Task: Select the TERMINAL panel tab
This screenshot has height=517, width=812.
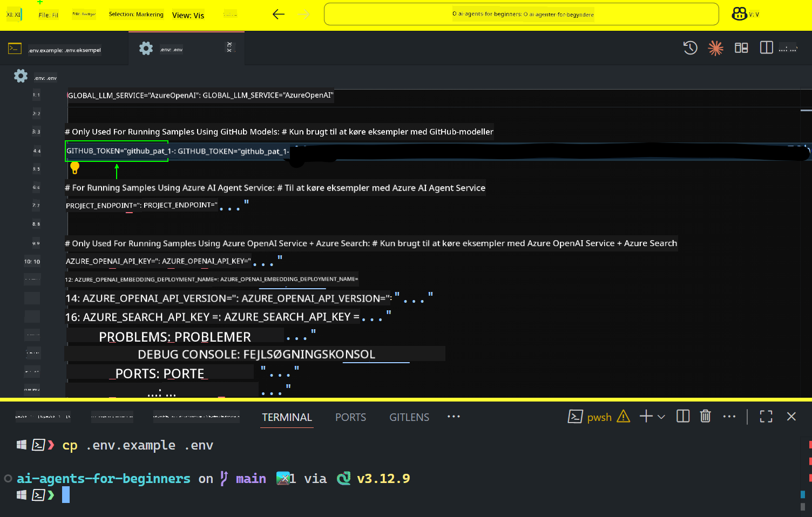Action: (287, 417)
